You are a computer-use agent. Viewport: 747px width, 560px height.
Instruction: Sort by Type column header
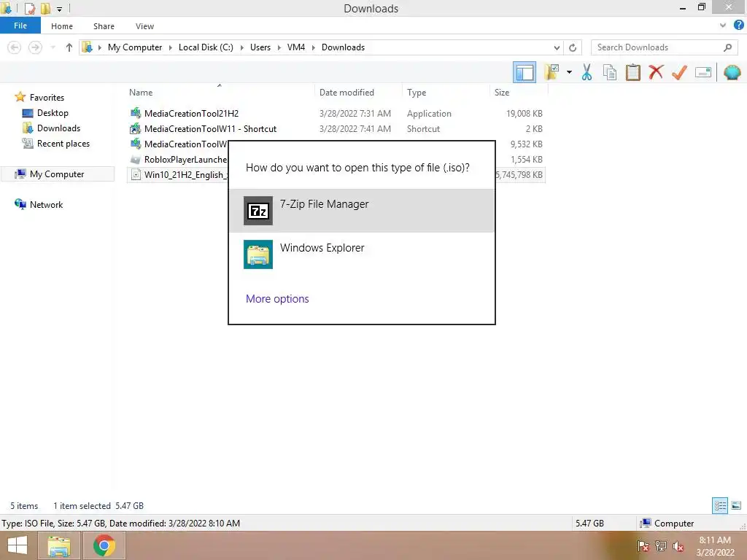[x=417, y=93]
